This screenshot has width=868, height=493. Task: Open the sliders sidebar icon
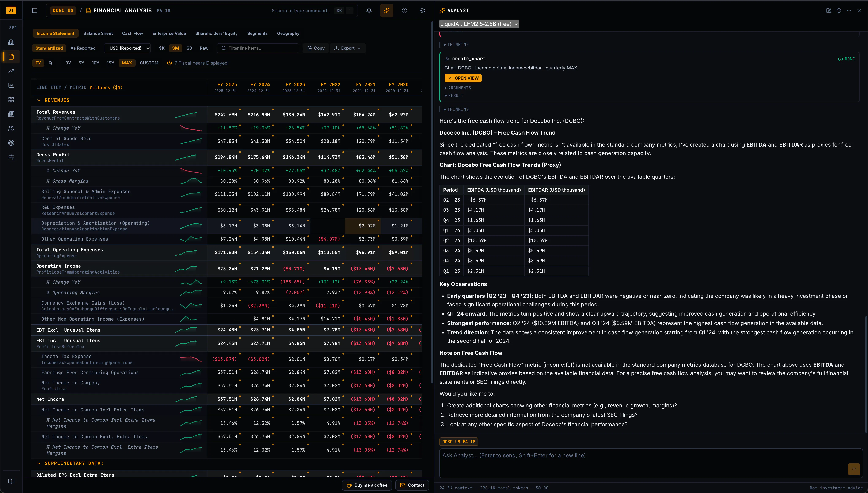pos(11,157)
